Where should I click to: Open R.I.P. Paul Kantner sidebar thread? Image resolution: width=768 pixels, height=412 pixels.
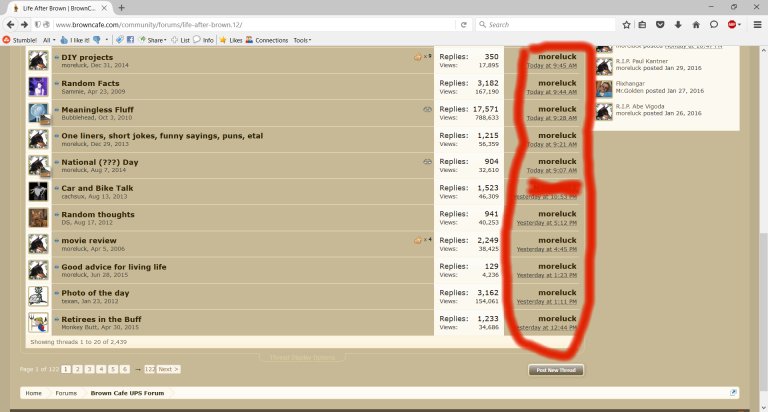[642, 61]
